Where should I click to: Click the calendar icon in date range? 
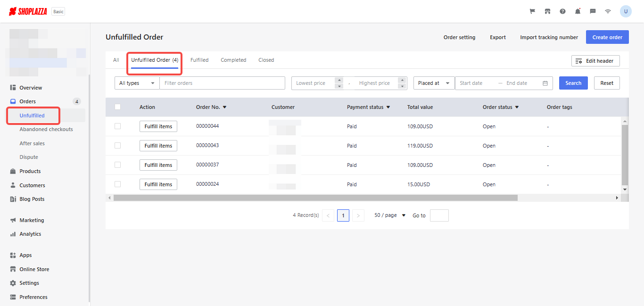click(545, 83)
